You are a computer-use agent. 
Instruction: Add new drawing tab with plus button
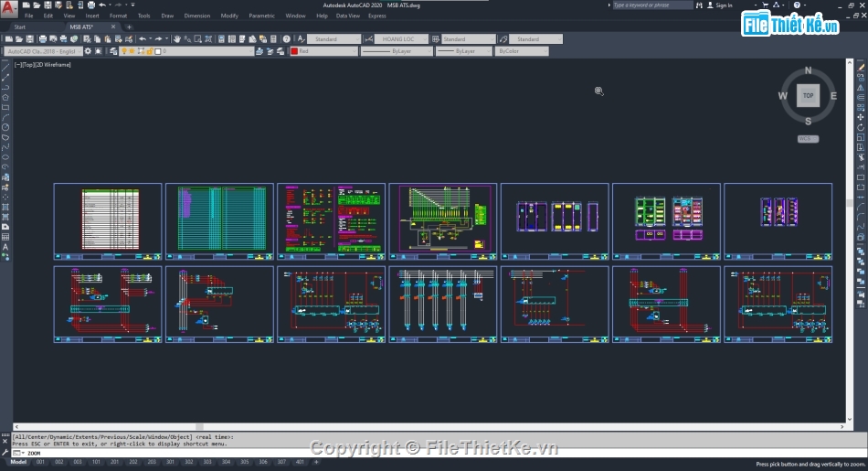(129, 27)
